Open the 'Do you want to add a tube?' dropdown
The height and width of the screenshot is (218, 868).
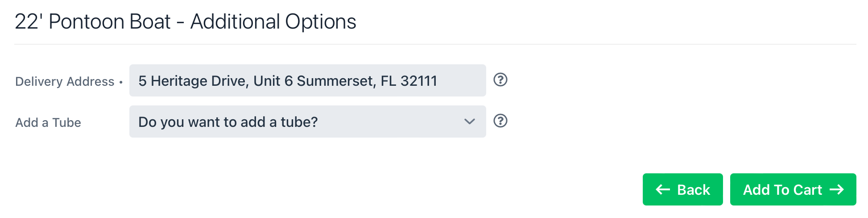[308, 122]
